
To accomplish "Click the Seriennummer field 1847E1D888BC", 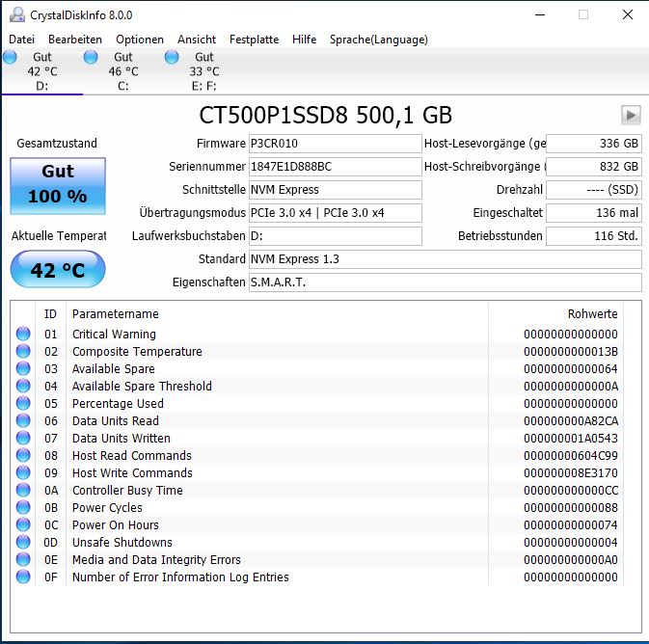I will coord(336,167).
